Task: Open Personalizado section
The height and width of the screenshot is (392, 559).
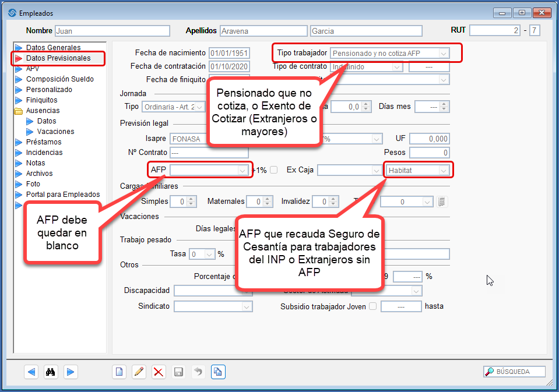Action: pyautogui.click(x=49, y=90)
